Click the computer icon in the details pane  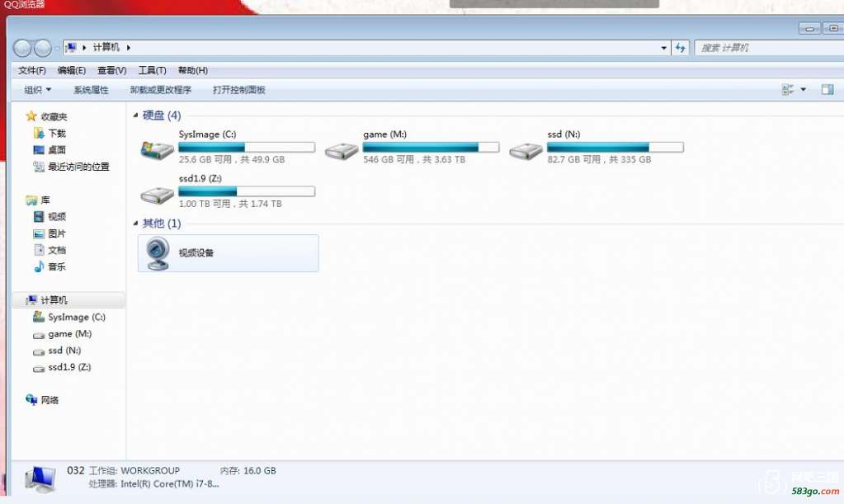tap(40, 478)
